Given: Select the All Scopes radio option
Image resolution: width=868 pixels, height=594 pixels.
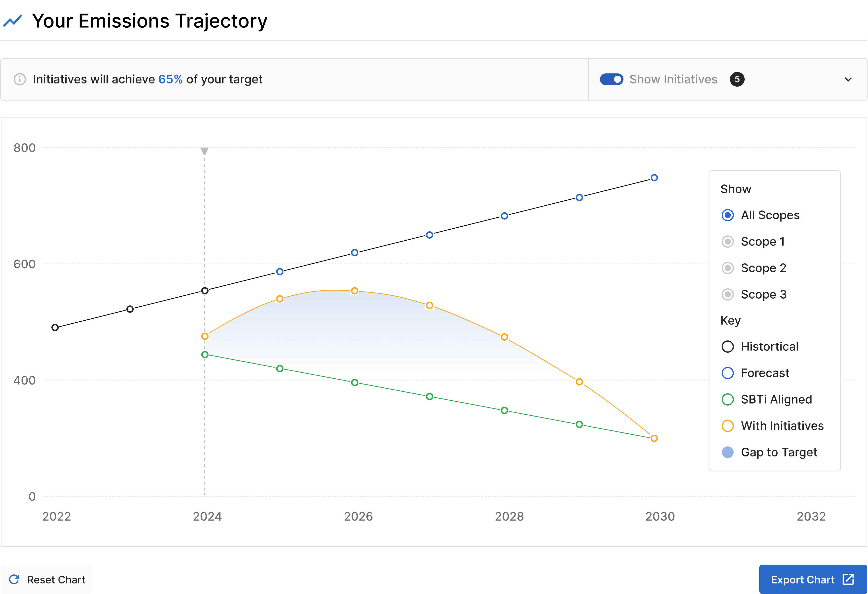Looking at the screenshot, I should 727,215.
